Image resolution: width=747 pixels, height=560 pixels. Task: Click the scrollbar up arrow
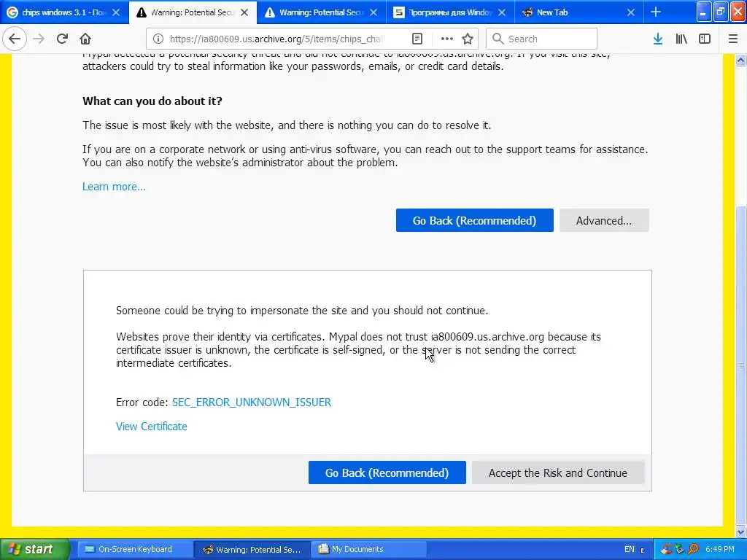741,60
